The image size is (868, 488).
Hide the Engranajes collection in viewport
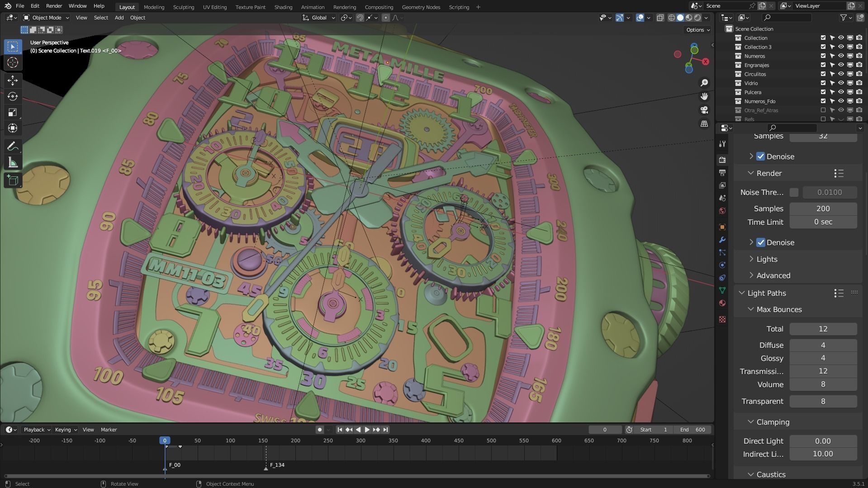point(841,65)
